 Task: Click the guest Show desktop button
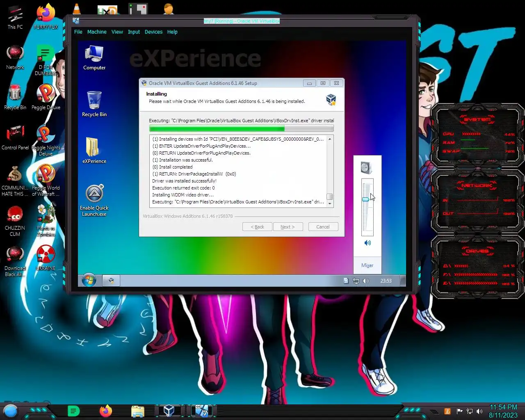point(403,281)
